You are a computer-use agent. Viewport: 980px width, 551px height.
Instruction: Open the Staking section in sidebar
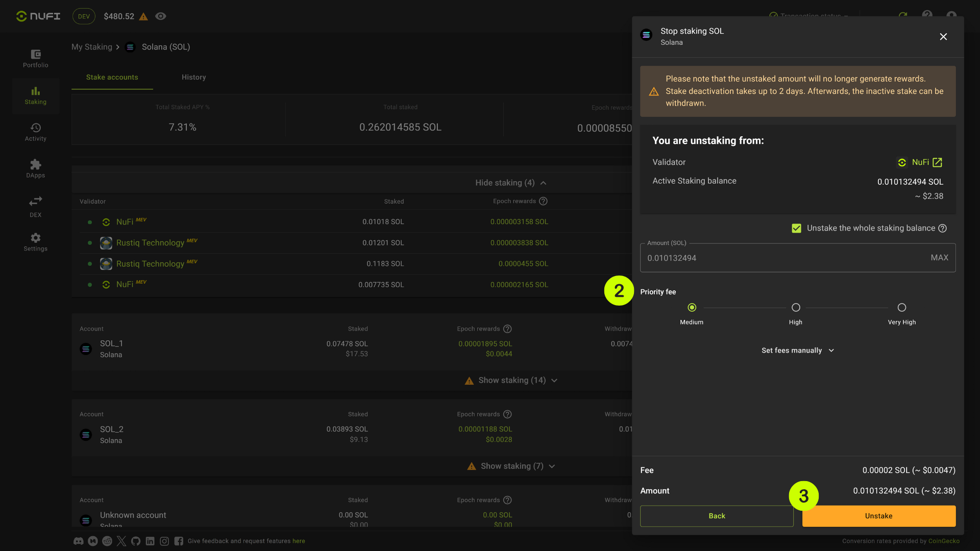(x=35, y=95)
